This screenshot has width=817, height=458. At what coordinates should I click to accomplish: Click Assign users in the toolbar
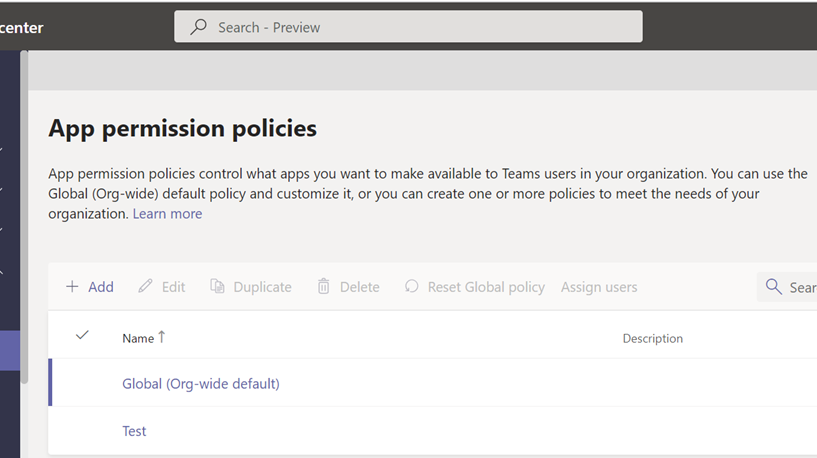pyautogui.click(x=599, y=287)
